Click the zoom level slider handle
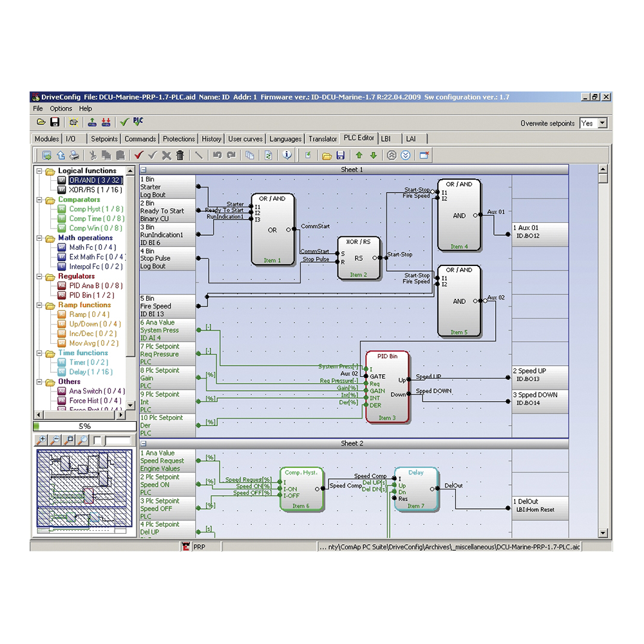 pyautogui.click(x=102, y=440)
